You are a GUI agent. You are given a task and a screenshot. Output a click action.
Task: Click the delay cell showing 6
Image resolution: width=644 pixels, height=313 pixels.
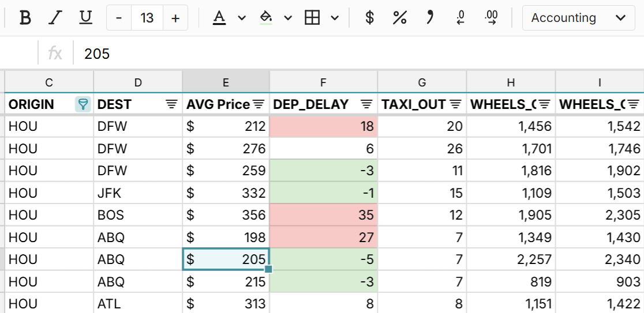click(323, 149)
